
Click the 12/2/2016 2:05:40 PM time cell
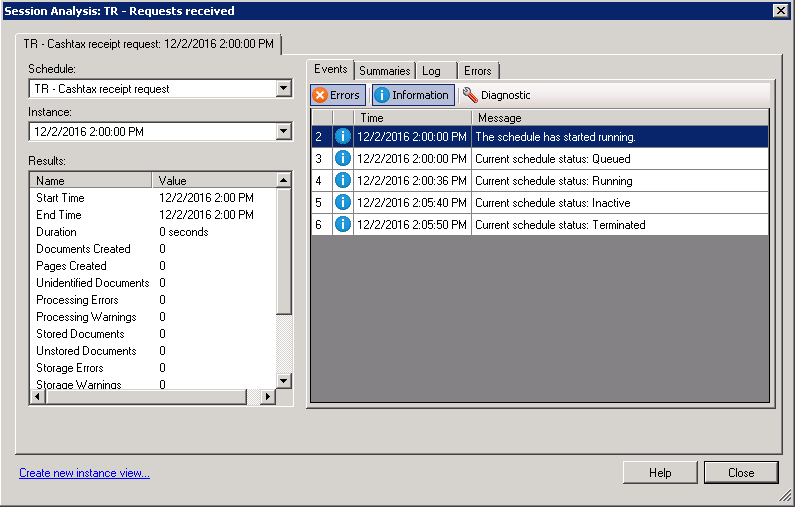[412, 203]
